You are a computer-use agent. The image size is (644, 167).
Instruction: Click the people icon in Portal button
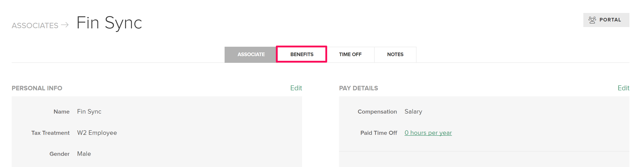tap(592, 20)
